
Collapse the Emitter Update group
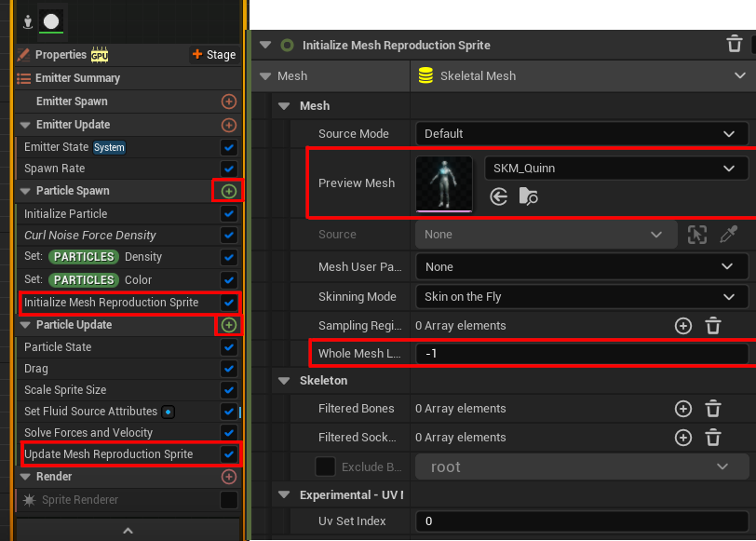(x=25, y=125)
